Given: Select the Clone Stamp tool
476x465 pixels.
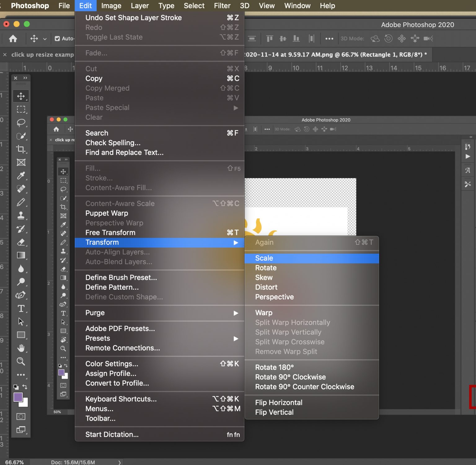Looking at the screenshot, I should pyautogui.click(x=21, y=216).
